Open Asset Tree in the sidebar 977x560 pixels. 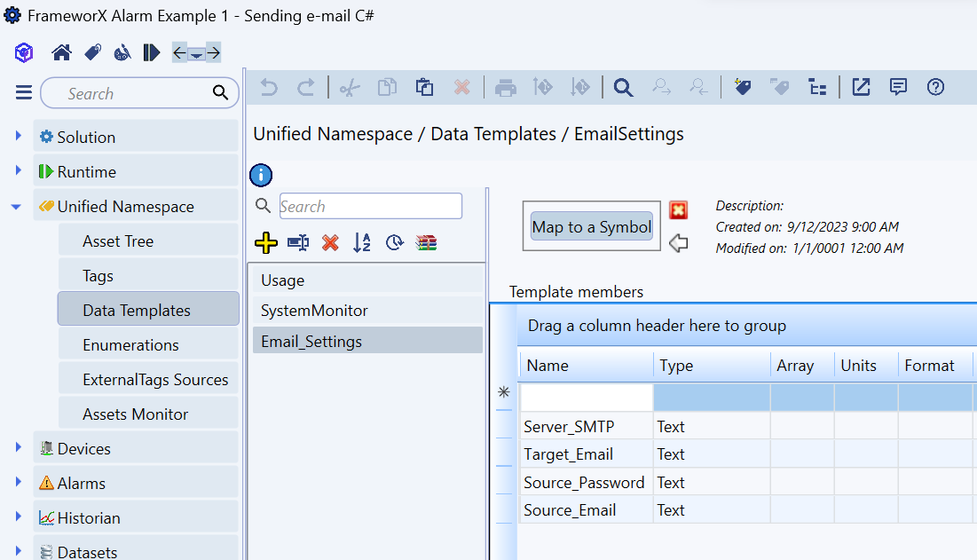[118, 241]
